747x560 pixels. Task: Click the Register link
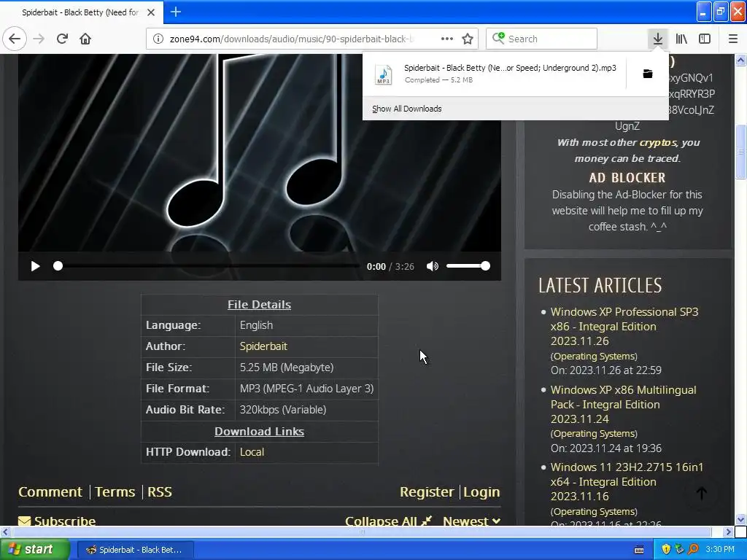[427, 492]
